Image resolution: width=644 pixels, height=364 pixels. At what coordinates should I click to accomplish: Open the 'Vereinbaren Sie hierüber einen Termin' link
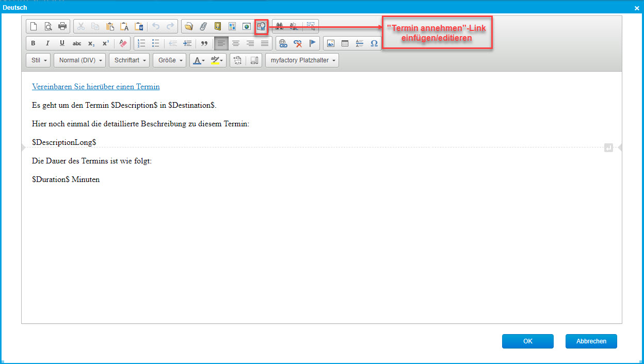pos(95,87)
